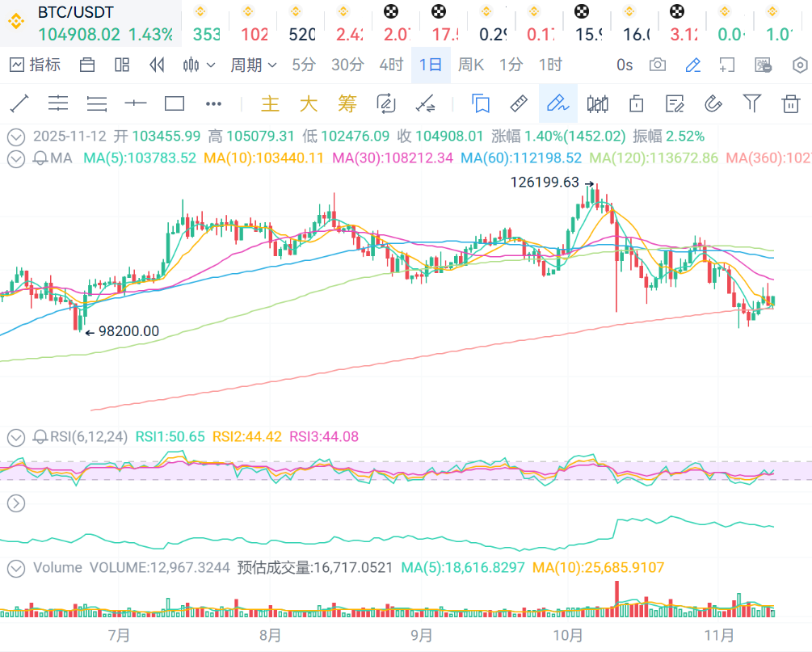Open chart settings hexagon gear icon

pos(800,65)
